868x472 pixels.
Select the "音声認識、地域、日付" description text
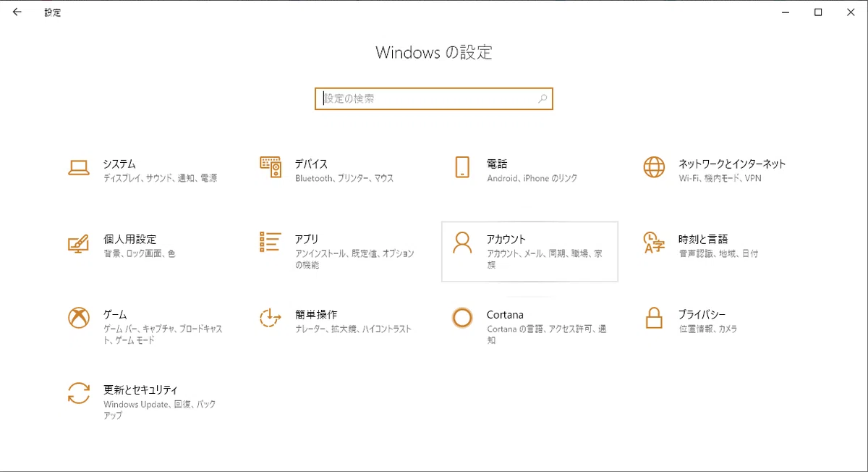coord(718,253)
